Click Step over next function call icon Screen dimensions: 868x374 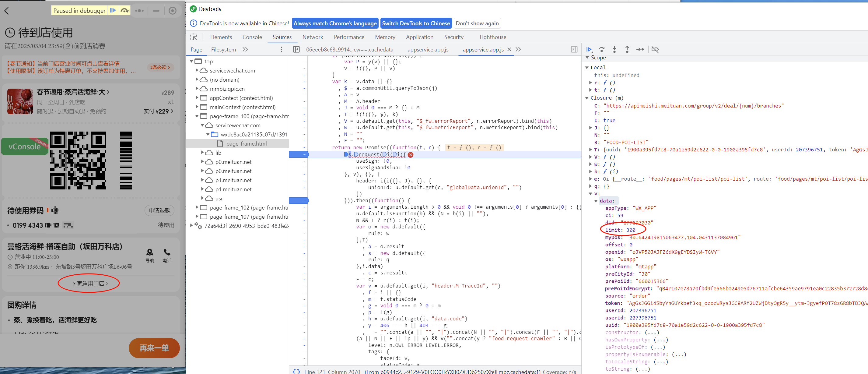click(602, 50)
